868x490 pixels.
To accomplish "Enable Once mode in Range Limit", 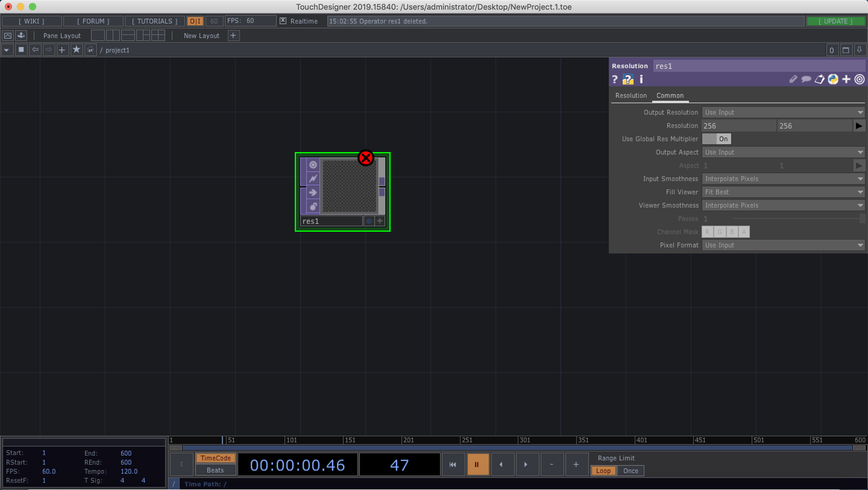I will pos(631,471).
